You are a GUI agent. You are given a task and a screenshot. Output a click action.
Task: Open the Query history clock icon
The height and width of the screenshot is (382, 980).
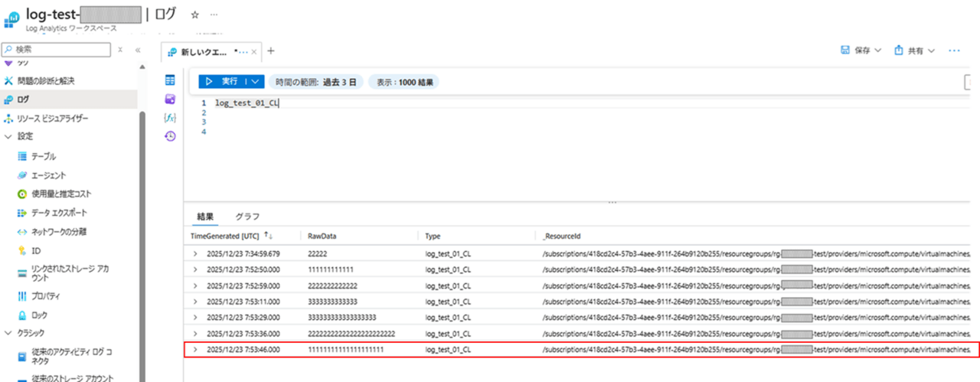coord(170,136)
